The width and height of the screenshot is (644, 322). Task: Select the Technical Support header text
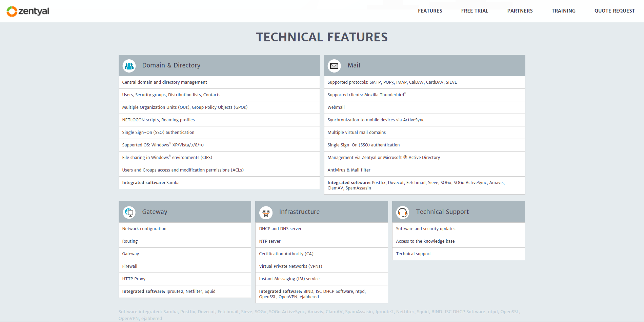[x=442, y=212]
